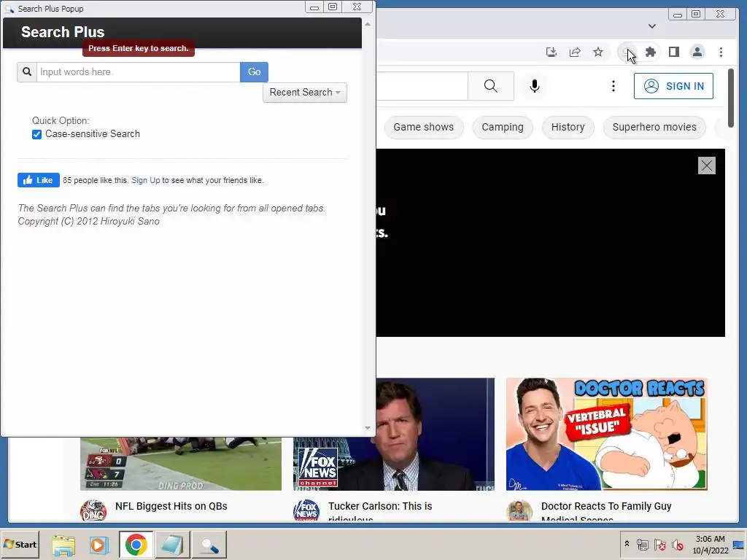Toggle Case-sensitive Search checkbox

36,134
